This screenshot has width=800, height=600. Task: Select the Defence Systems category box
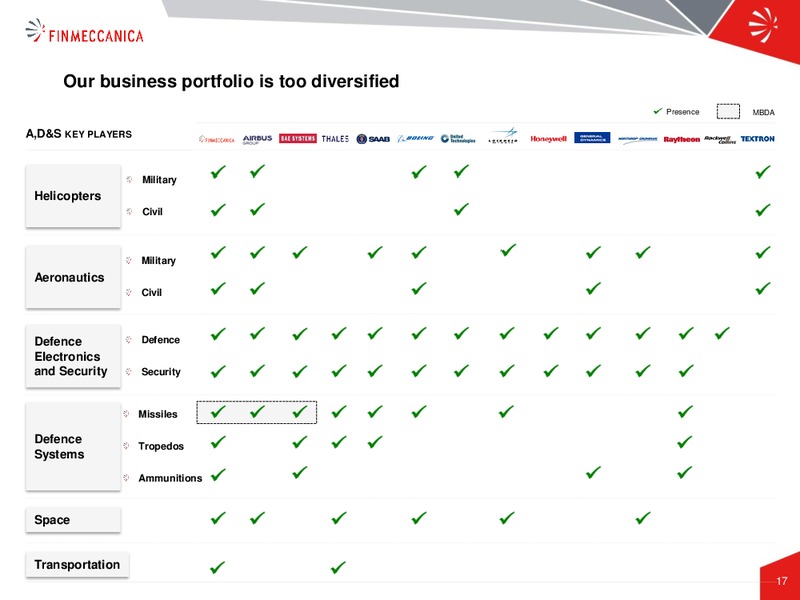click(x=73, y=446)
